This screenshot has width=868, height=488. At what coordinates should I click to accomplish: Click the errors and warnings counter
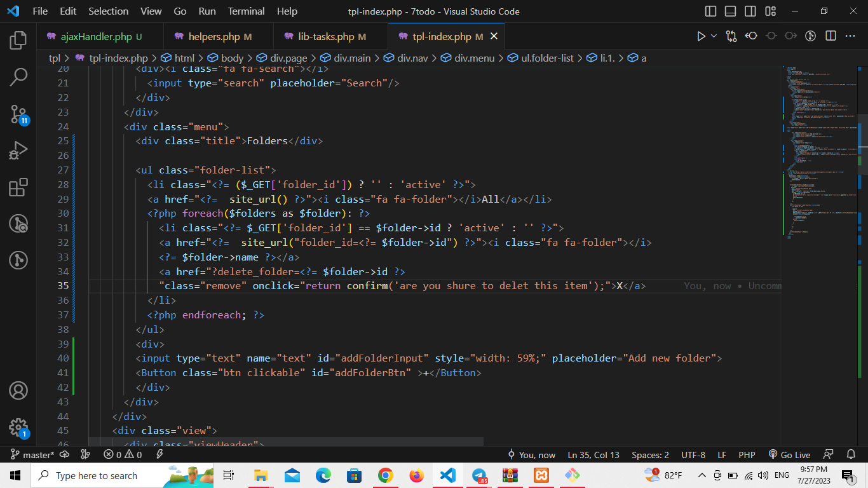[123, 455]
